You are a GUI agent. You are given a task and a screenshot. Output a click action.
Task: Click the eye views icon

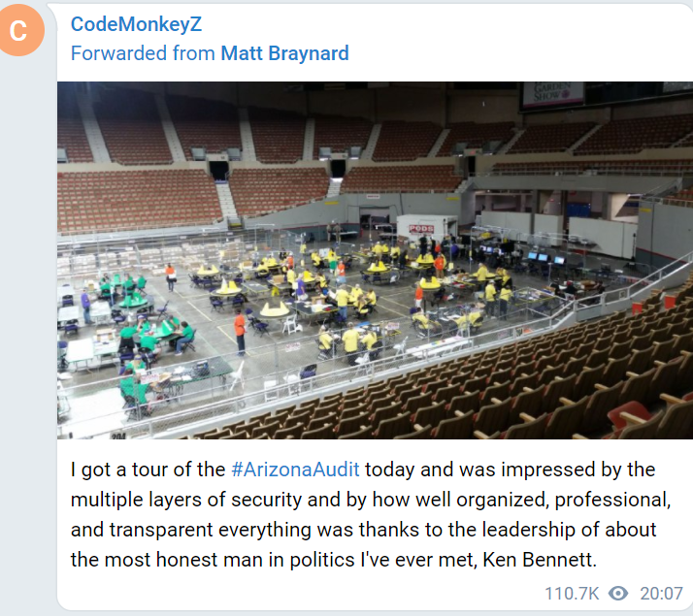click(x=618, y=593)
